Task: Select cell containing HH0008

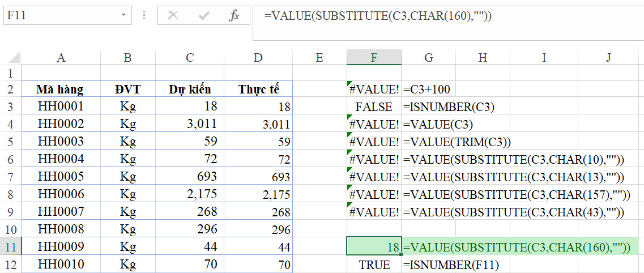Action: click(61, 229)
